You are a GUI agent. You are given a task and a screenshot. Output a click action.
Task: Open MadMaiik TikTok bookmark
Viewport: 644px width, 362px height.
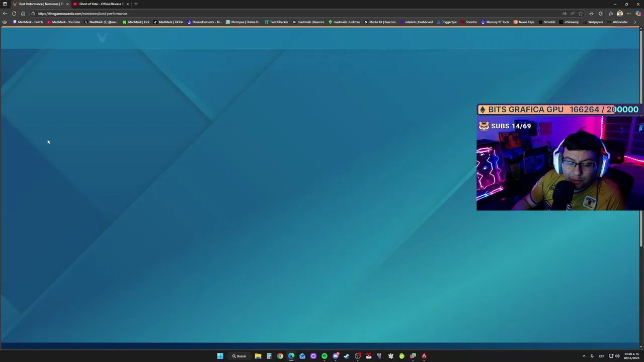(x=169, y=22)
